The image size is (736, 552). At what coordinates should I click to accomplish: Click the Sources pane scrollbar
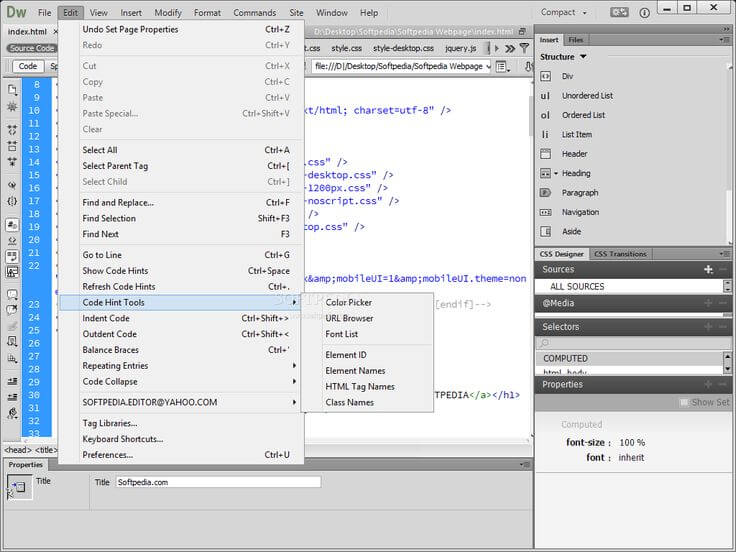(x=727, y=286)
